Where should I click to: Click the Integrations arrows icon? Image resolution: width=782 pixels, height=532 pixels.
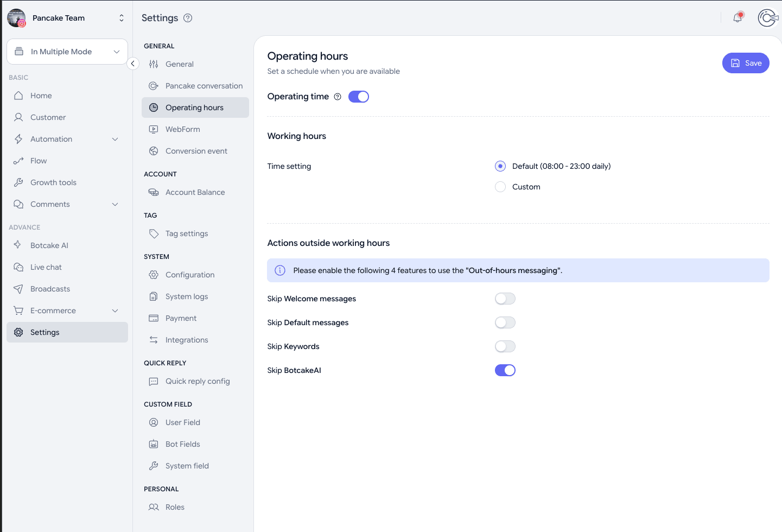coord(154,340)
